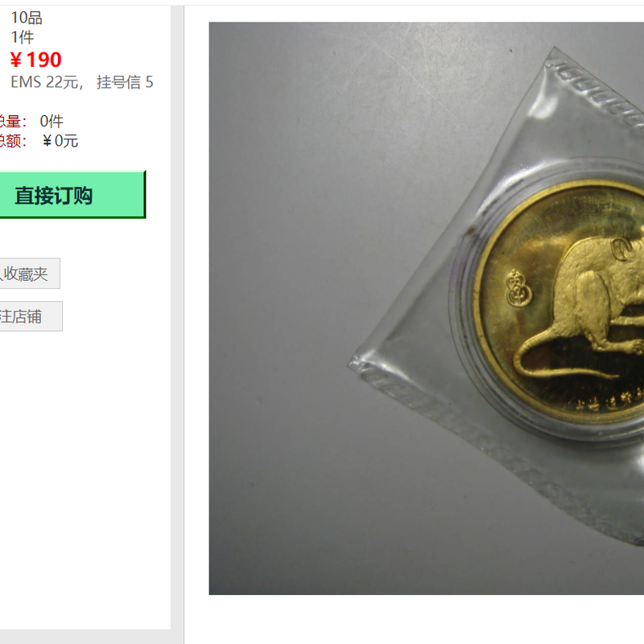Open the gold rat coin photo
Image resolution: width=644 pixels, height=644 pixels.
coord(427,308)
